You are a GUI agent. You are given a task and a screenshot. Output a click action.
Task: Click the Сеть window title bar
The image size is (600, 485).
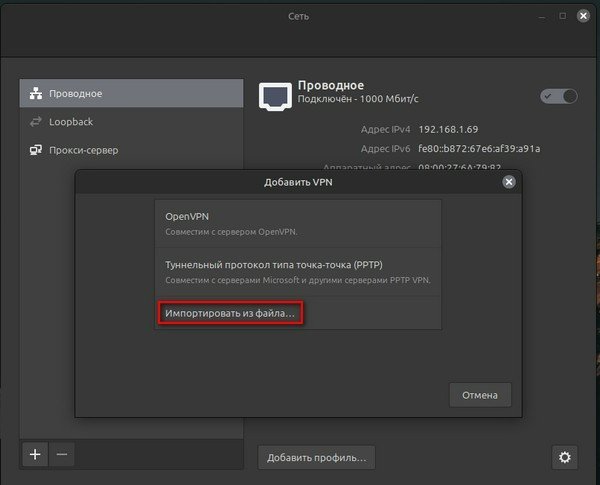click(x=298, y=16)
